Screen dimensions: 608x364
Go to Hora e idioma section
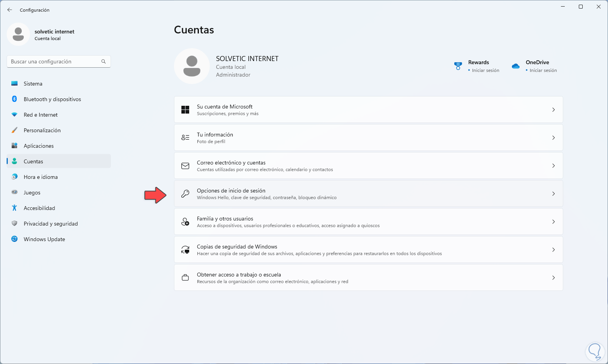click(x=40, y=177)
